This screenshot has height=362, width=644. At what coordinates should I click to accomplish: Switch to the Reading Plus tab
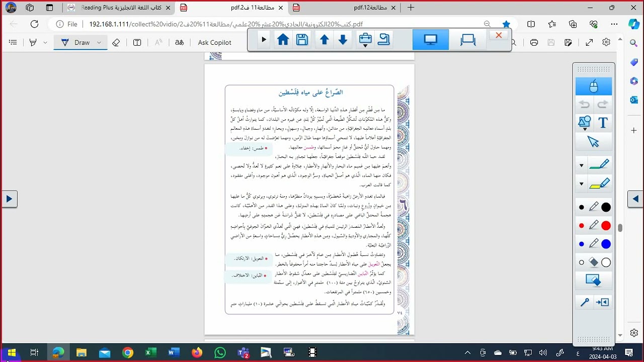(x=120, y=8)
